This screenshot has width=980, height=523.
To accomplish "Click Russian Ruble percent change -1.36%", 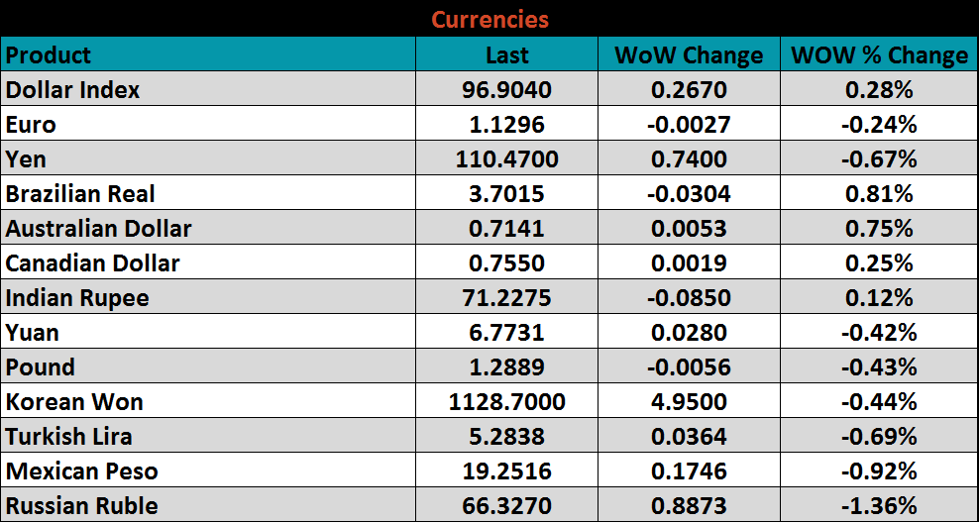I will (x=879, y=506).
